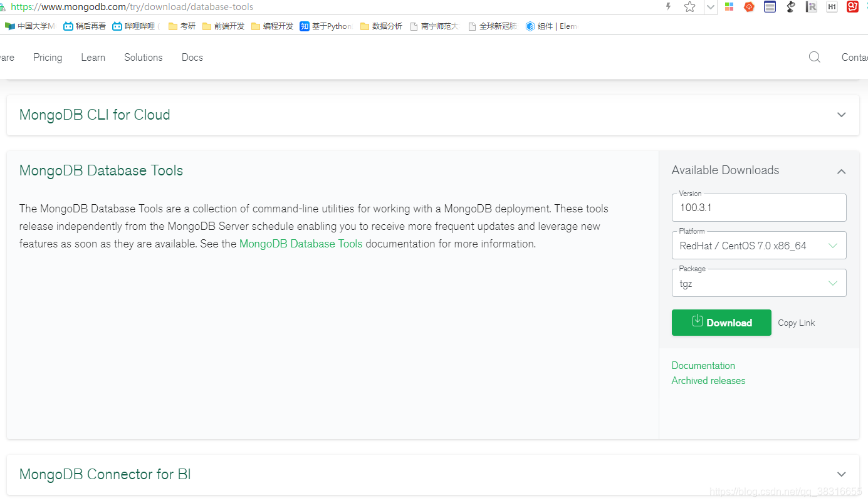Click the desk lamp extension icon

click(790, 7)
